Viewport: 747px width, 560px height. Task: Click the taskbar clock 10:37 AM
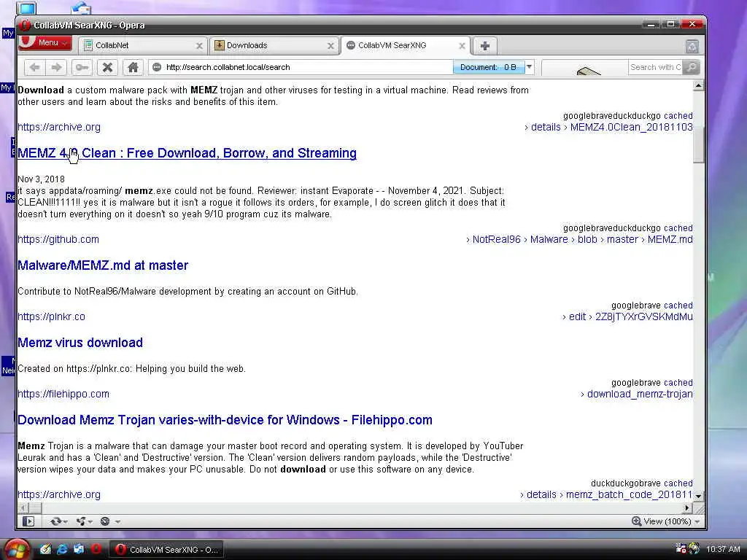tap(723, 549)
